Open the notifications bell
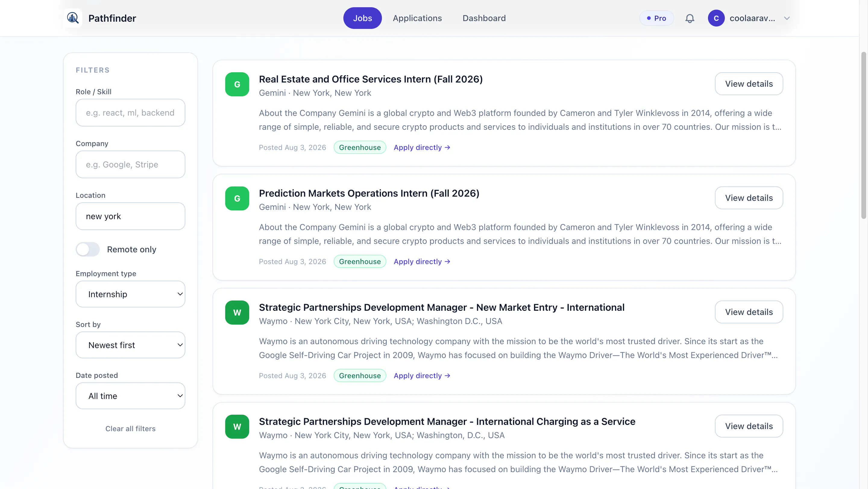 coord(690,18)
